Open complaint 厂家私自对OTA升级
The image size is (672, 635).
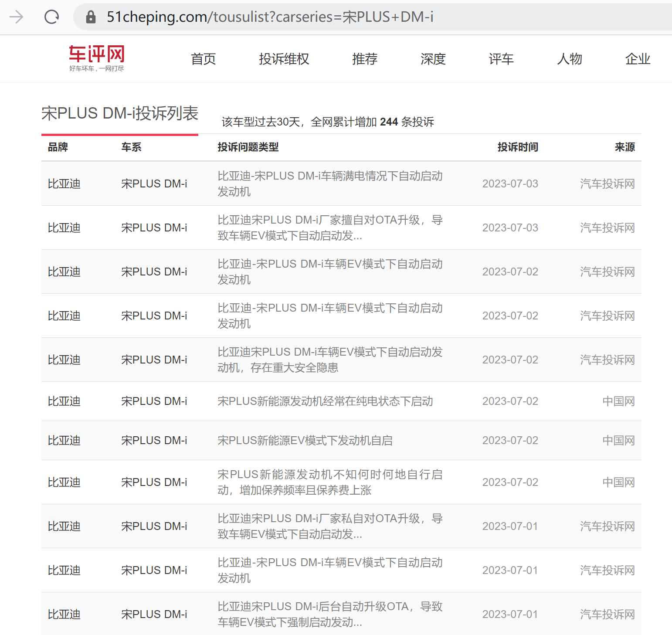(330, 526)
